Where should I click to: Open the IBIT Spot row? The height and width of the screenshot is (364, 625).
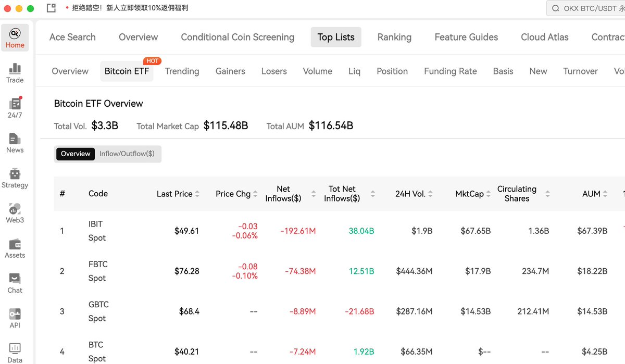point(340,231)
